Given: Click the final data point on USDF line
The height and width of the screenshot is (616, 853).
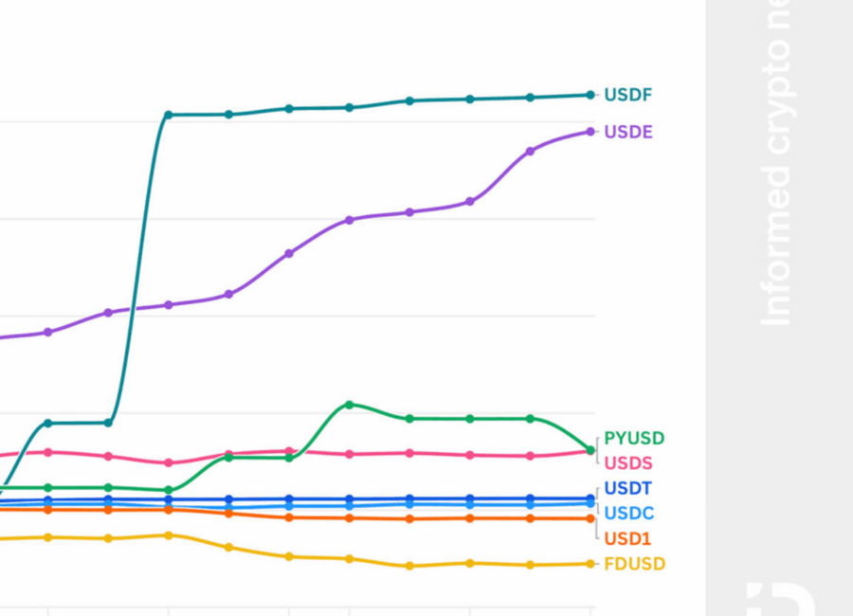Looking at the screenshot, I should click(590, 95).
